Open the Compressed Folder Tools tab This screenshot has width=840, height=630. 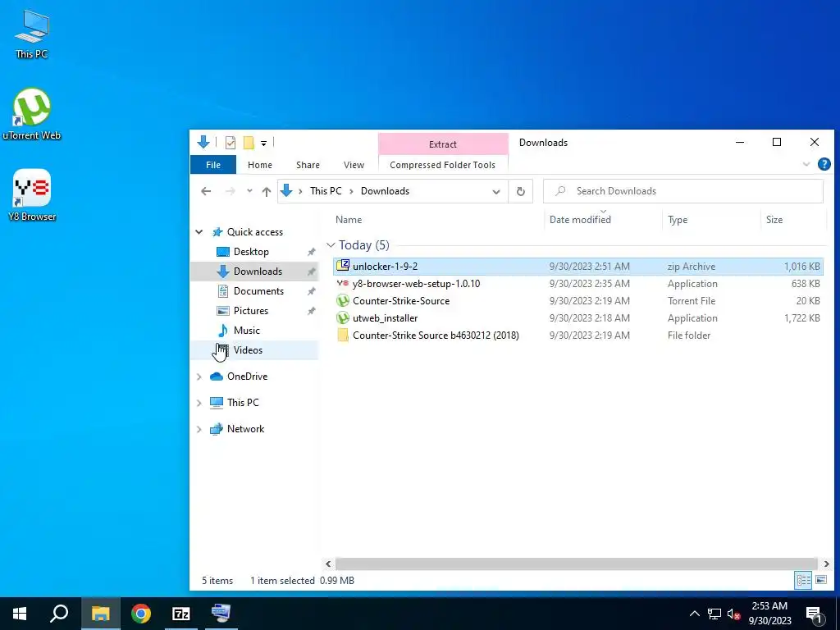(x=442, y=165)
